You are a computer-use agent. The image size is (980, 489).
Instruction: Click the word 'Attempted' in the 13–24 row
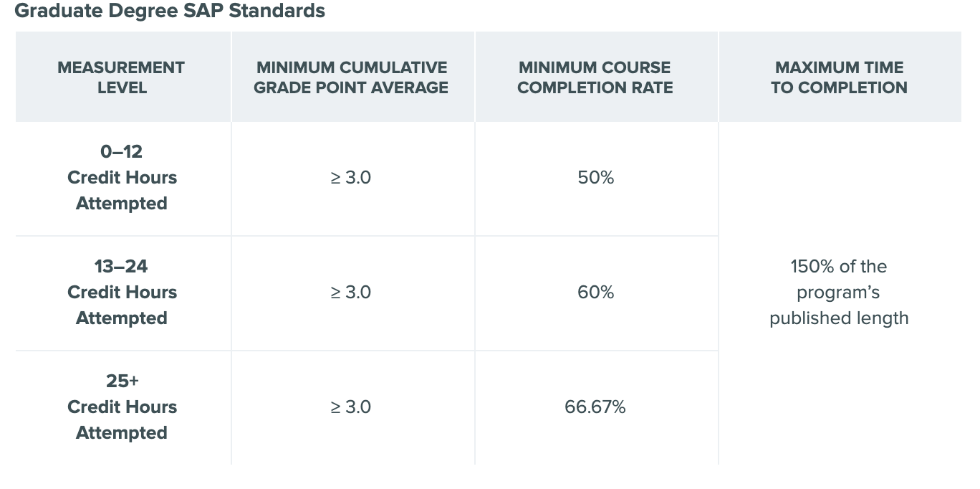point(122,318)
